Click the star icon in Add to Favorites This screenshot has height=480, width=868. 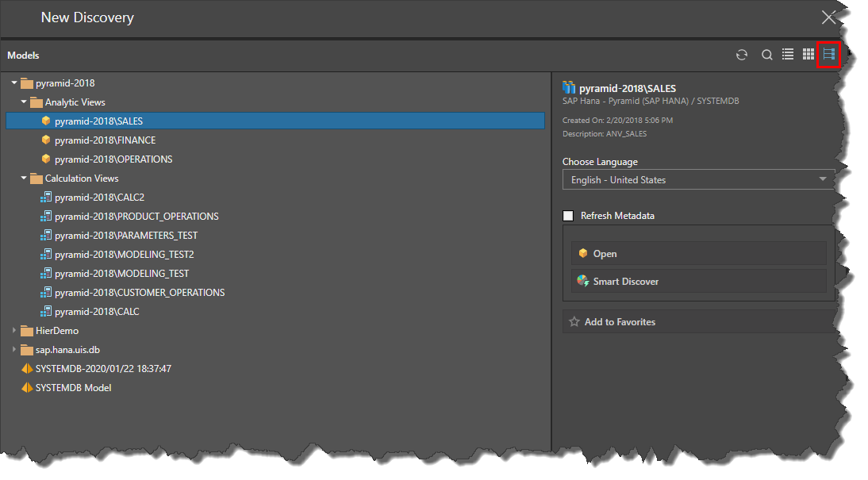tap(574, 321)
